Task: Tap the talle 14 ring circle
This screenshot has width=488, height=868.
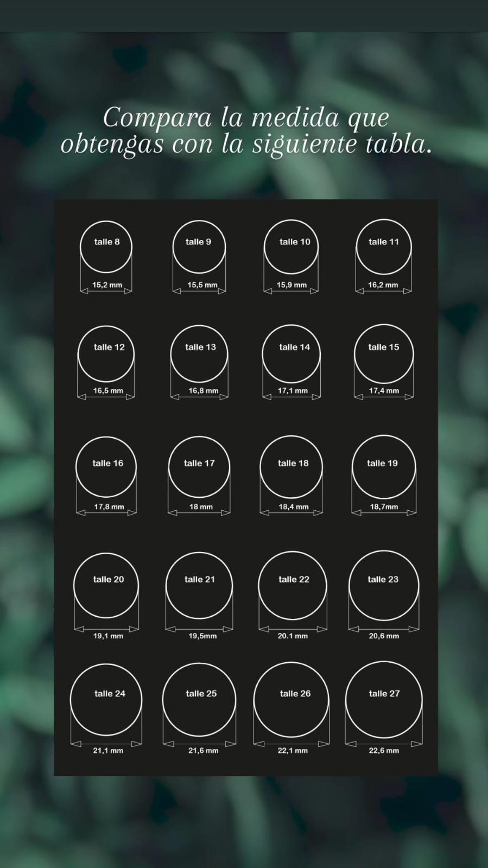Action: 291,354
